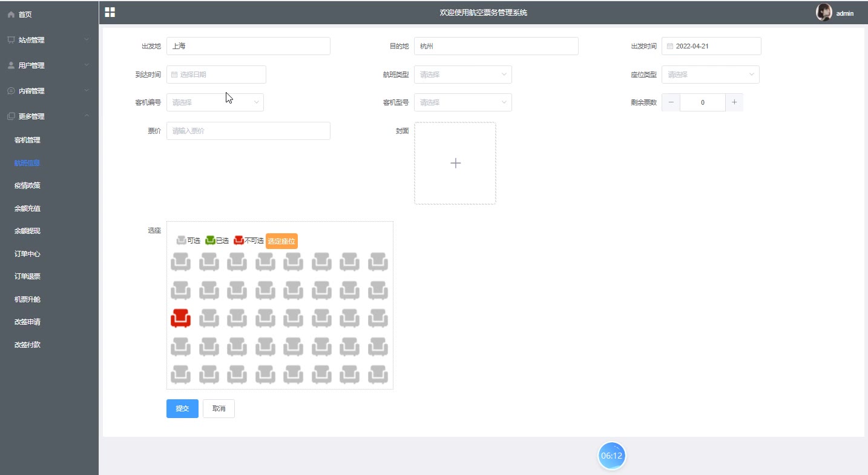Viewport: 868px width, 475px height.
Task: Click the 出发地 input showing 上海
Action: click(x=248, y=46)
